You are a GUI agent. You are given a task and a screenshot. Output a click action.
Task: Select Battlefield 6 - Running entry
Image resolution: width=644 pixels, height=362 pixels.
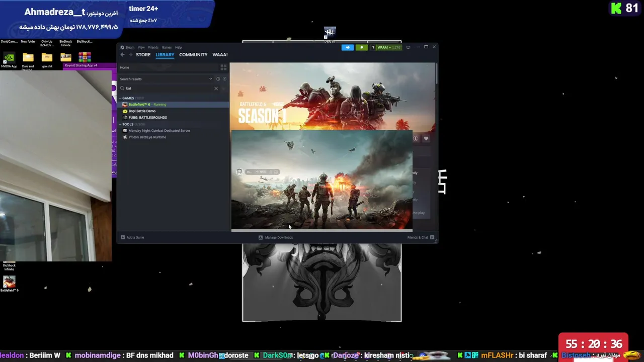point(174,105)
